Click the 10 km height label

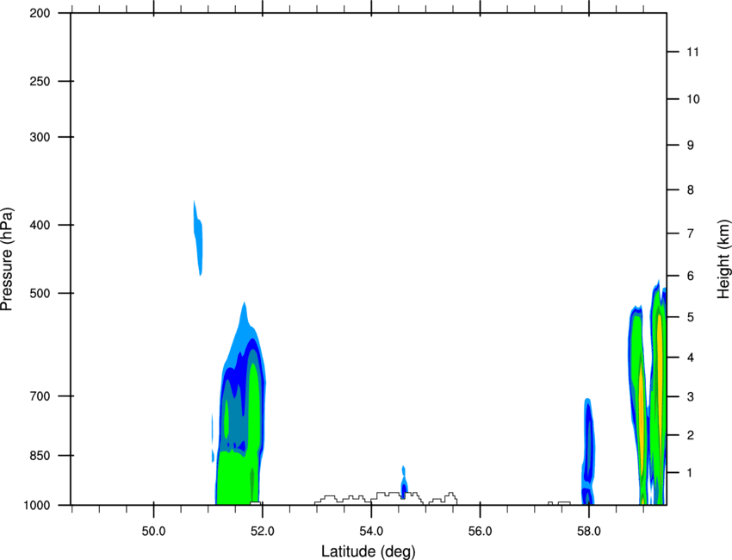pyautogui.click(x=692, y=99)
